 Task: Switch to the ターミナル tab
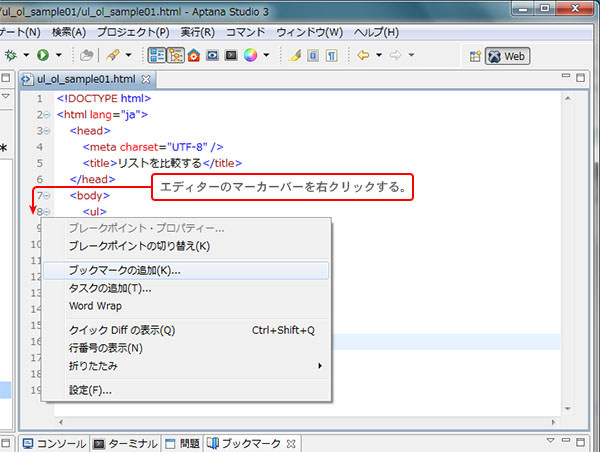pyautogui.click(x=126, y=444)
